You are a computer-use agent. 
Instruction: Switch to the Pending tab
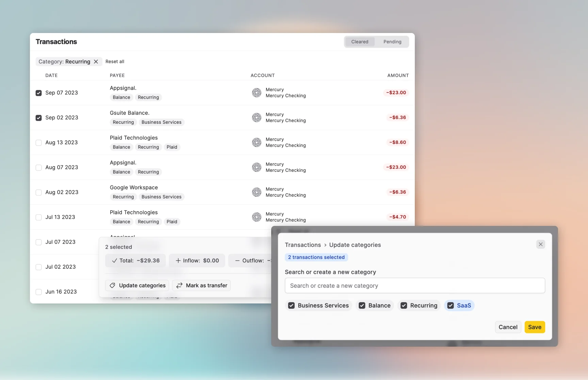pyautogui.click(x=392, y=42)
